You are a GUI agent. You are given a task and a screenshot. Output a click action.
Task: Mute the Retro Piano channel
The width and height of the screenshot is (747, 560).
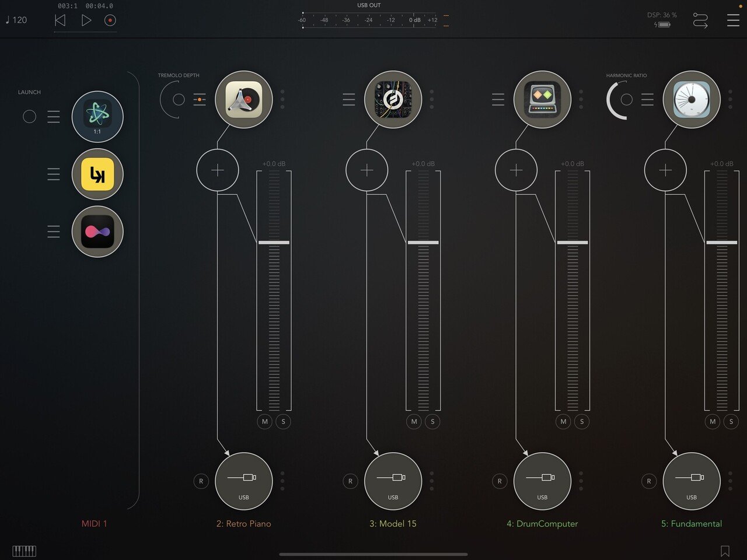click(264, 421)
